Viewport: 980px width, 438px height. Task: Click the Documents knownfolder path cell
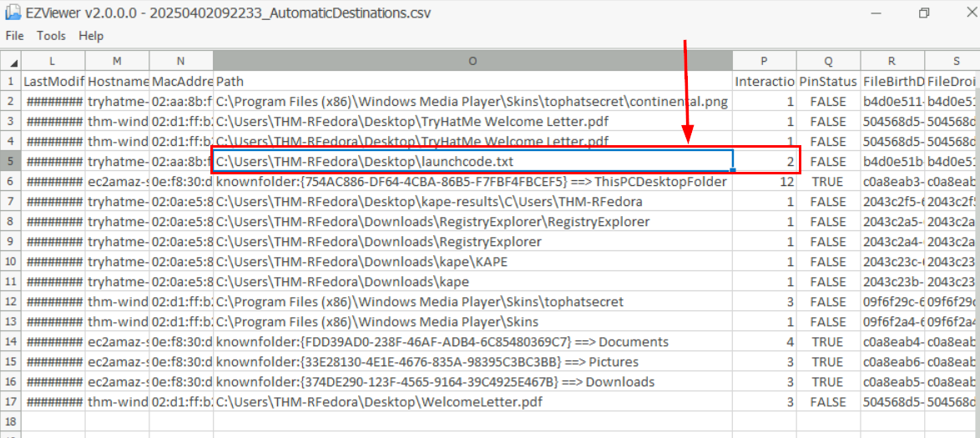pos(472,342)
